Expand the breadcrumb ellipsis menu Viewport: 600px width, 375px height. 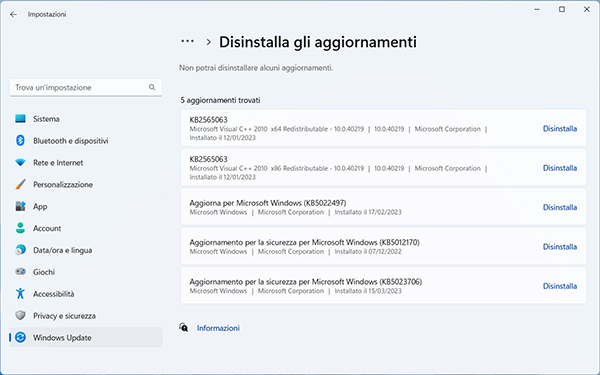click(x=188, y=41)
